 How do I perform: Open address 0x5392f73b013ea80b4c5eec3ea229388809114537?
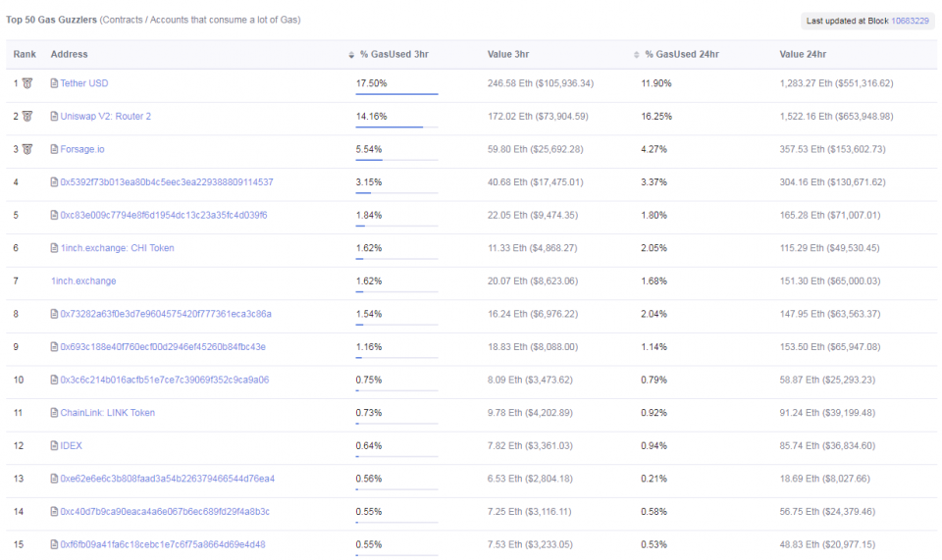pyautogui.click(x=167, y=182)
